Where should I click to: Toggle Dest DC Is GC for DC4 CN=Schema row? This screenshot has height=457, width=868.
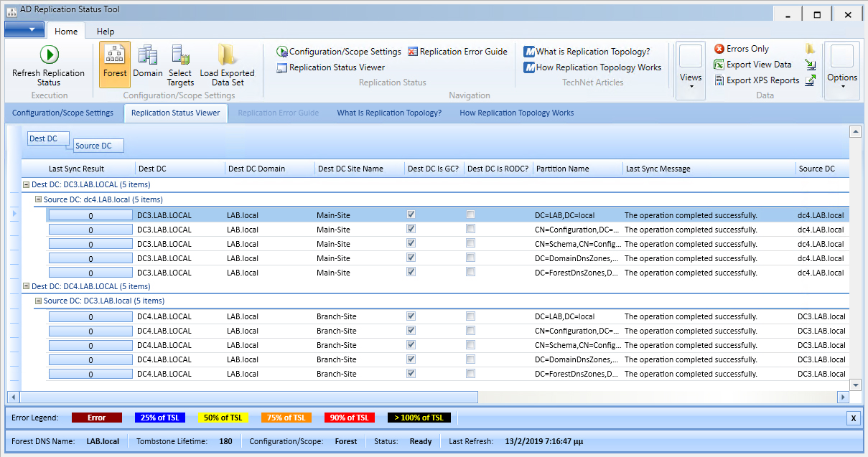tap(411, 344)
